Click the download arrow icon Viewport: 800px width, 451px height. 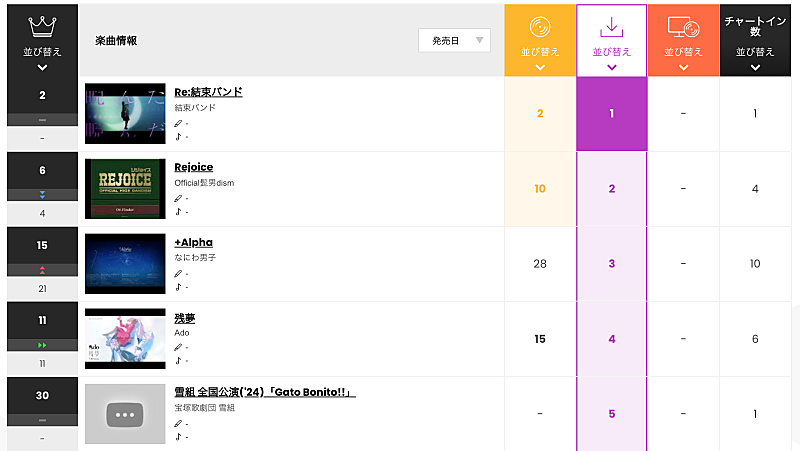tap(612, 27)
